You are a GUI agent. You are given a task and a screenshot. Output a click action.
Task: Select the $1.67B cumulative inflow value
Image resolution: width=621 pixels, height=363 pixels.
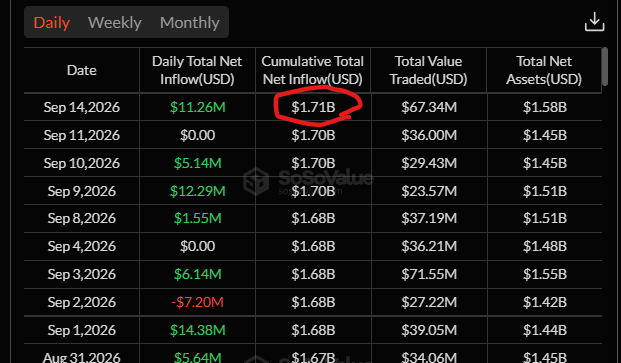(313, 357)
